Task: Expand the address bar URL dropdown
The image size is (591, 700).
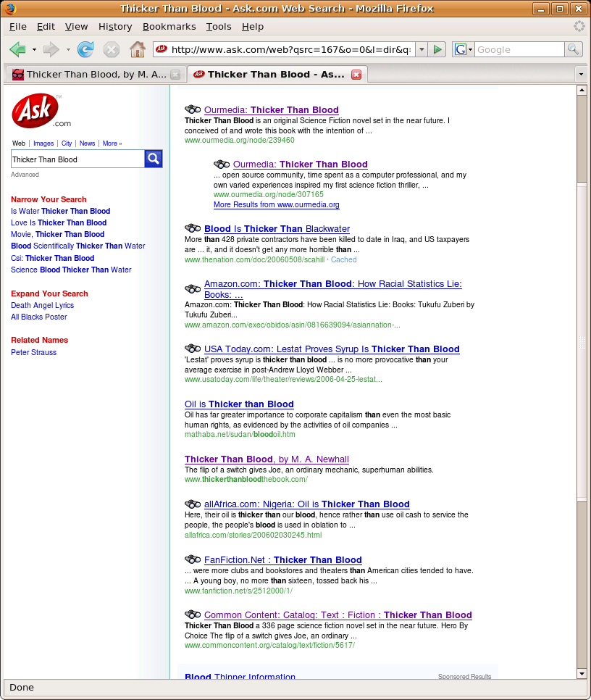Action: pyautogui.click(x=422, y=49)
